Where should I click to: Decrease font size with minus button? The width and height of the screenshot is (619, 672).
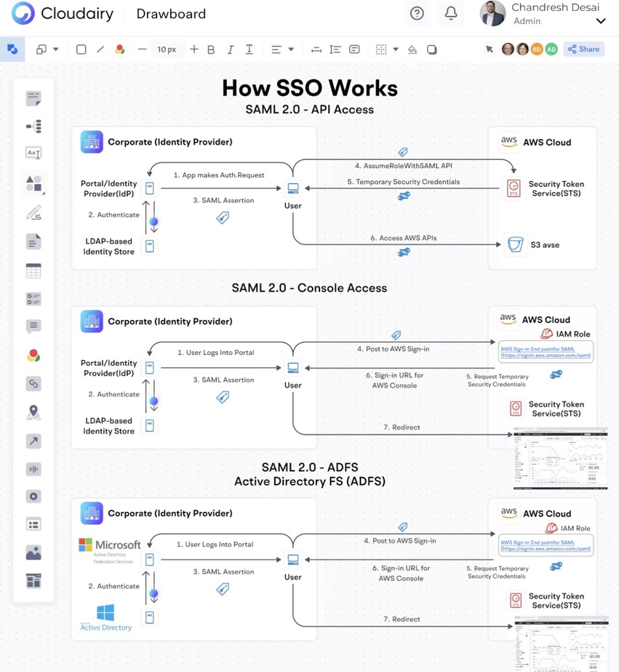(x=143, y=49)
